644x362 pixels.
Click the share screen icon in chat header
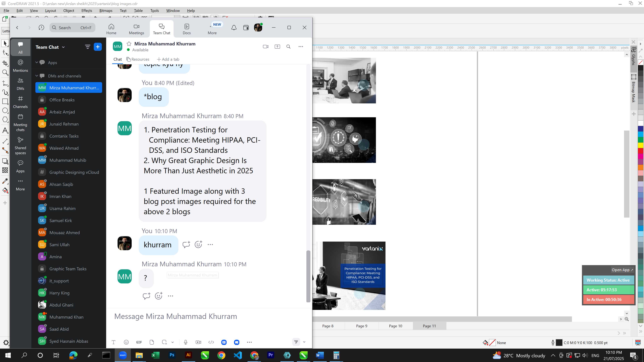[x=277, y=46]
